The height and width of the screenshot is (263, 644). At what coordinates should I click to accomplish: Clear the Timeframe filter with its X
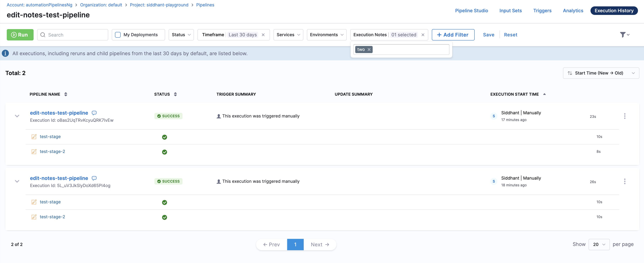pos(263,35)
